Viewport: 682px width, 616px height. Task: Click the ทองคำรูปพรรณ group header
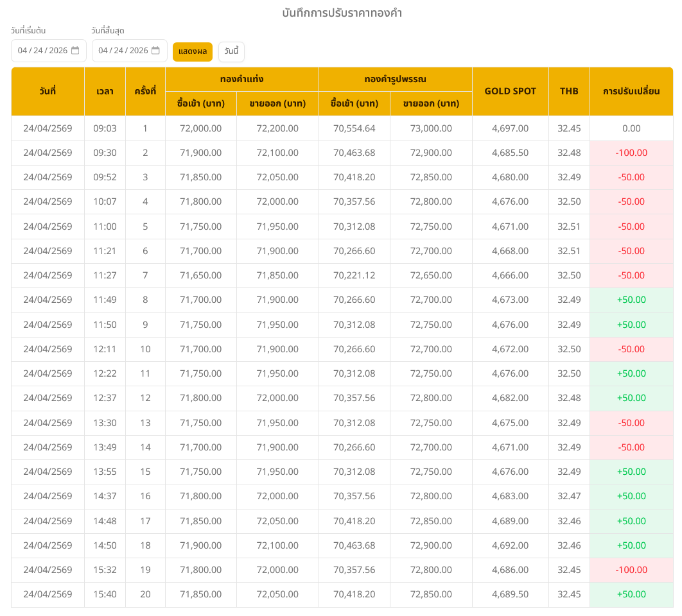[395, 79]
